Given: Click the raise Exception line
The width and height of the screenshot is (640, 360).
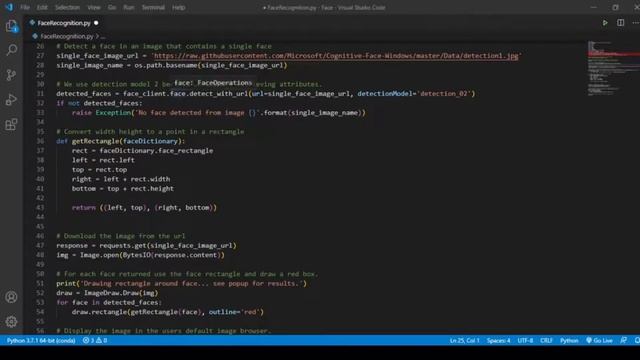Looking at the screenshot, I should [219, 113].
